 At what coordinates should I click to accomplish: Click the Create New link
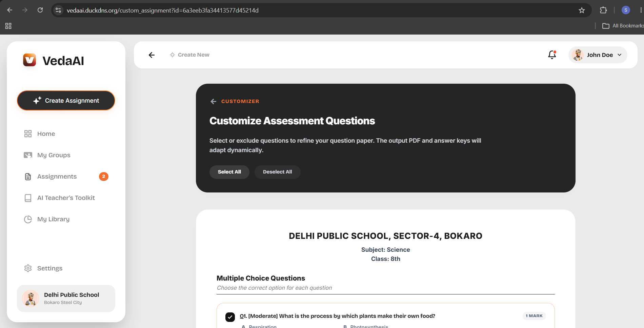(x=194, y=55)
